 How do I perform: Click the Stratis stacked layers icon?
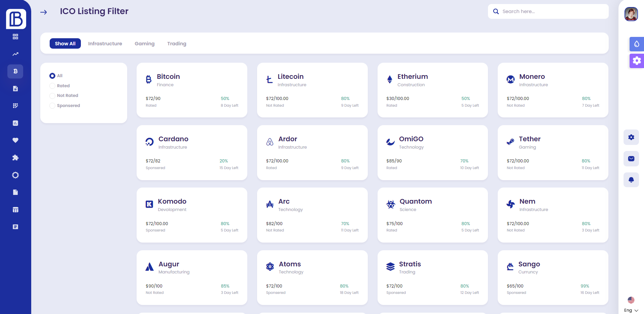point(390,267)
